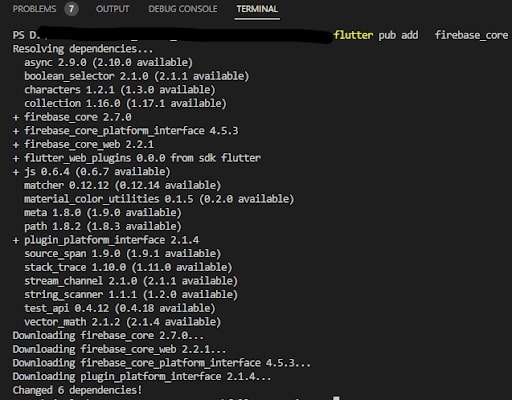Click the 'characters 1.2.1' line
This screenshot has height=400, width=512.
(x=119, y=90)
